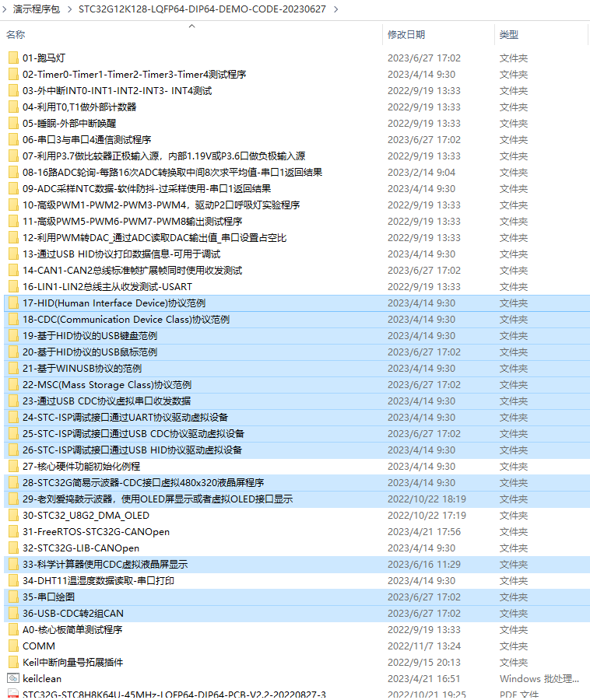Select 25-STC-ISP调试接口通过USB CDC协议驱动虚拟设备
The width and height of the screenshot is (590, 700).
[134, 434]
